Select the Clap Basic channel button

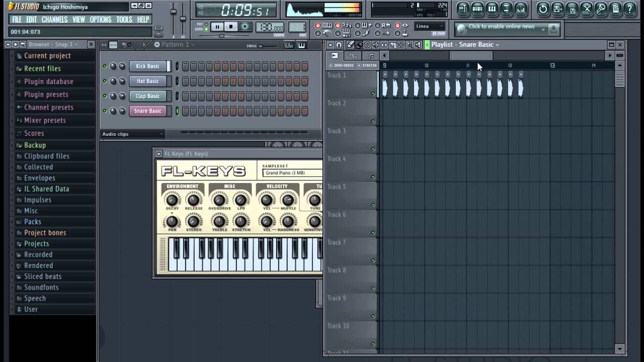point(147,96)
